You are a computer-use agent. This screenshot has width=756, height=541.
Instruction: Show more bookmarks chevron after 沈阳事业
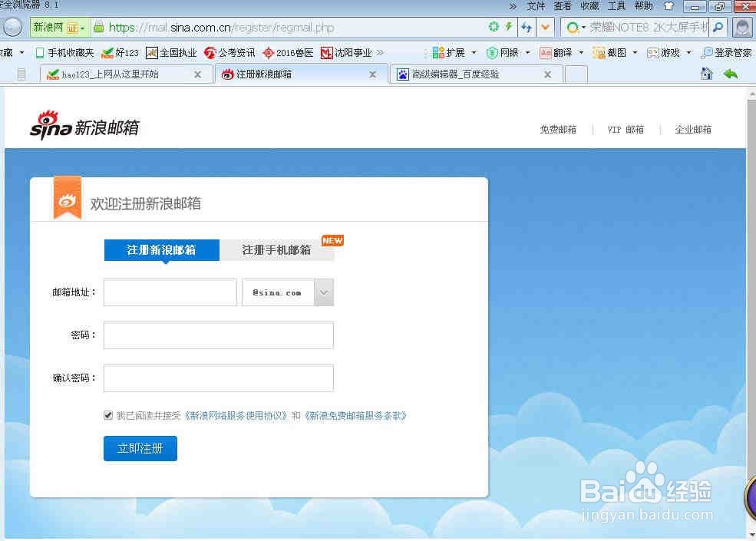[381, 52]
